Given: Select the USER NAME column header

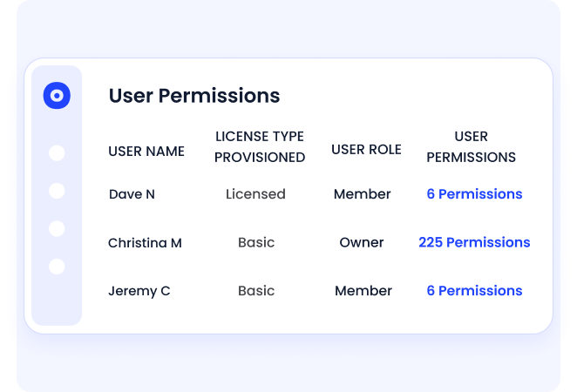Looking at the screenshot, I should tap(146, 152).
